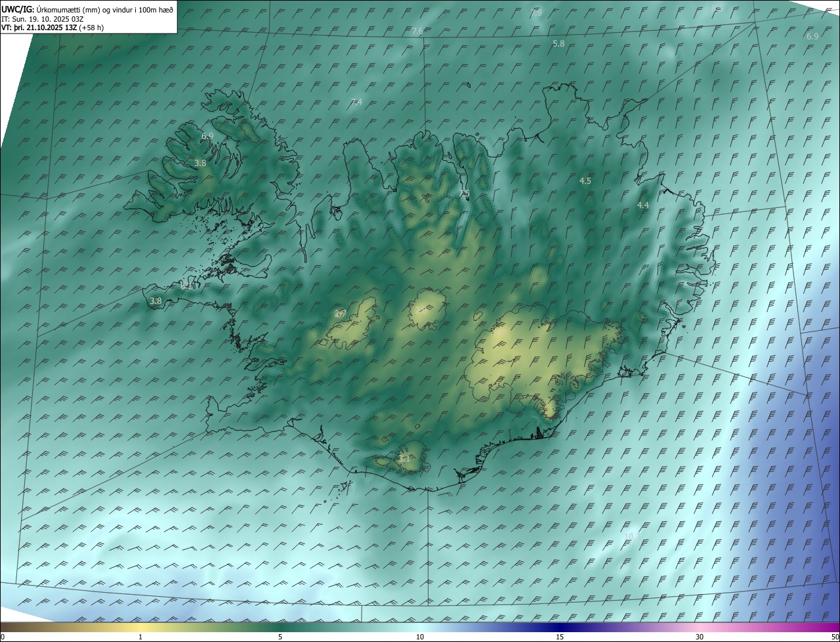Click the 'IT: Sun. 19. 10. 2025 03Z' line
840x642 pixels.
(x=43, y=19)
